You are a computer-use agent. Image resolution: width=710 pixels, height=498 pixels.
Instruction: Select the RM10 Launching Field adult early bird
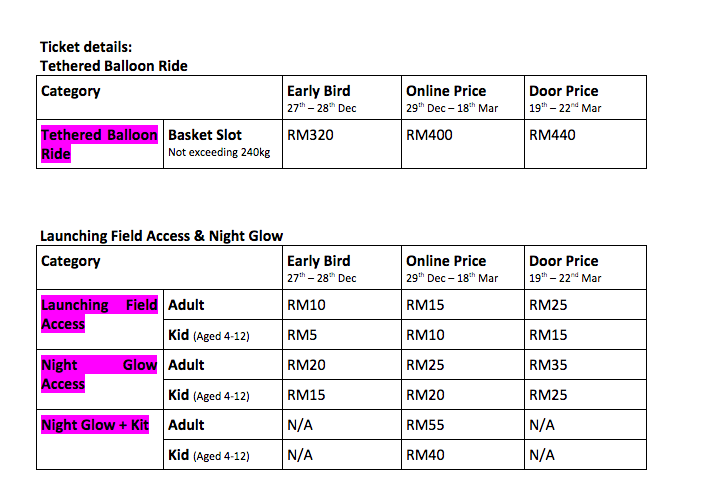tap(307, 305)
